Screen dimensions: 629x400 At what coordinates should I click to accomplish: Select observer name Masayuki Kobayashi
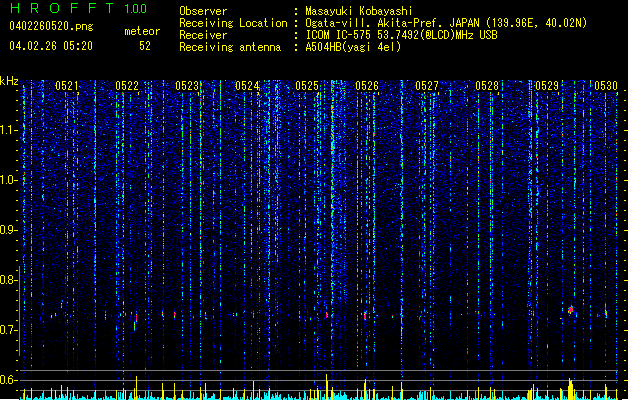coord(359,11)
